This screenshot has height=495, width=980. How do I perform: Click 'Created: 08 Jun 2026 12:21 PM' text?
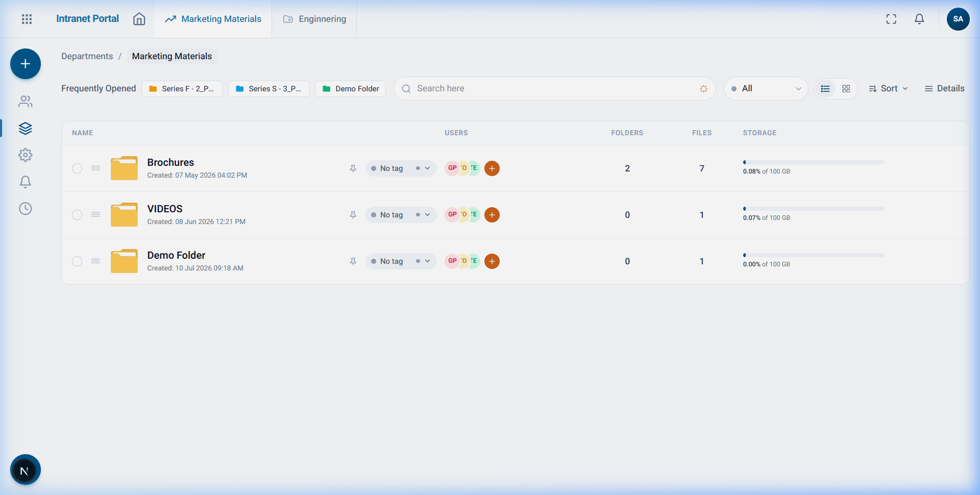click(197, 221)
